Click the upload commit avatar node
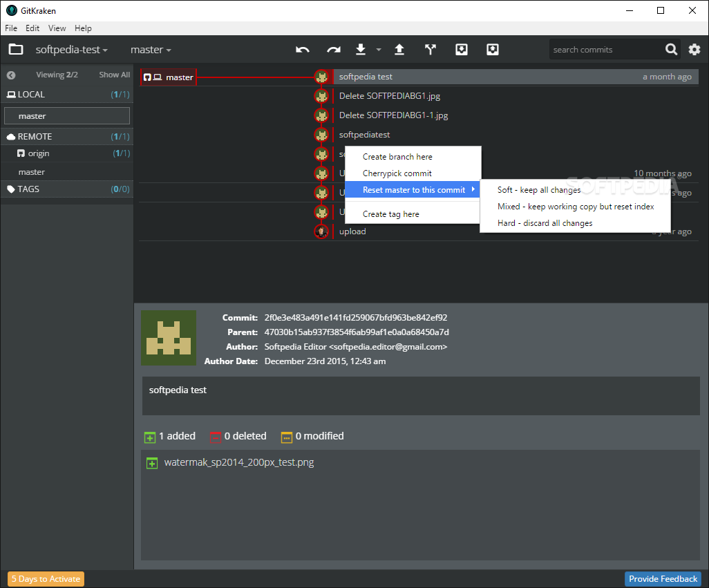 click(321, 231)
